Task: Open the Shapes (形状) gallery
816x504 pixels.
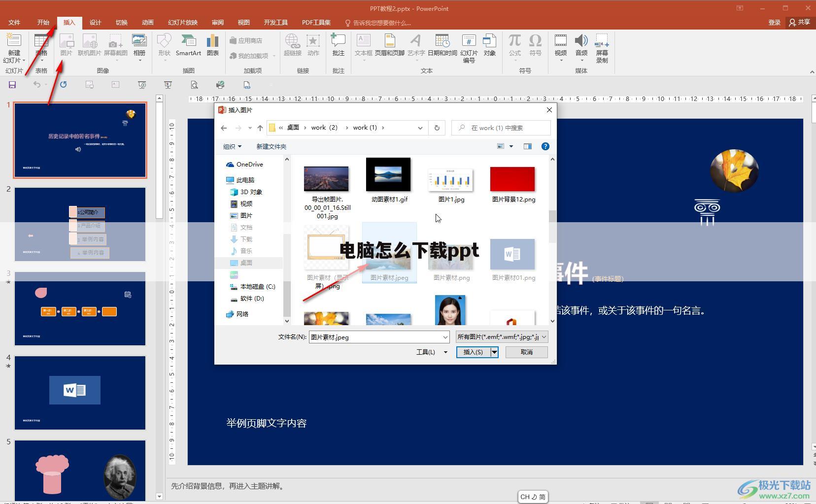Action: pyautogui.click(x=164, y=47)
